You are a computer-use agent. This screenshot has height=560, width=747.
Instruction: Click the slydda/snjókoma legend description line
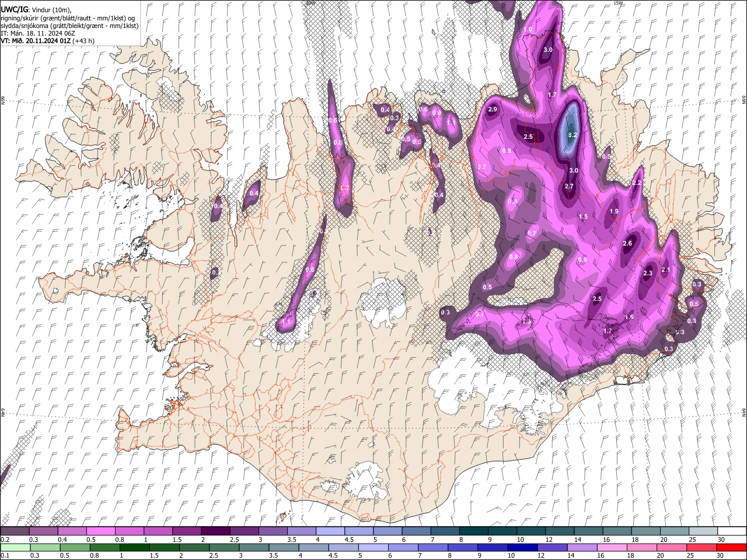point(69,26)
